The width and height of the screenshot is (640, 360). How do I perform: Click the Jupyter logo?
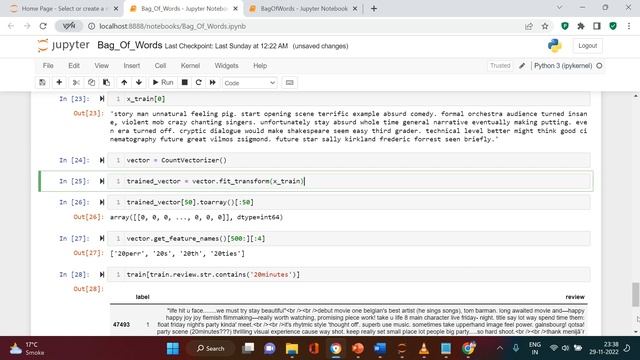click(63, 45)
